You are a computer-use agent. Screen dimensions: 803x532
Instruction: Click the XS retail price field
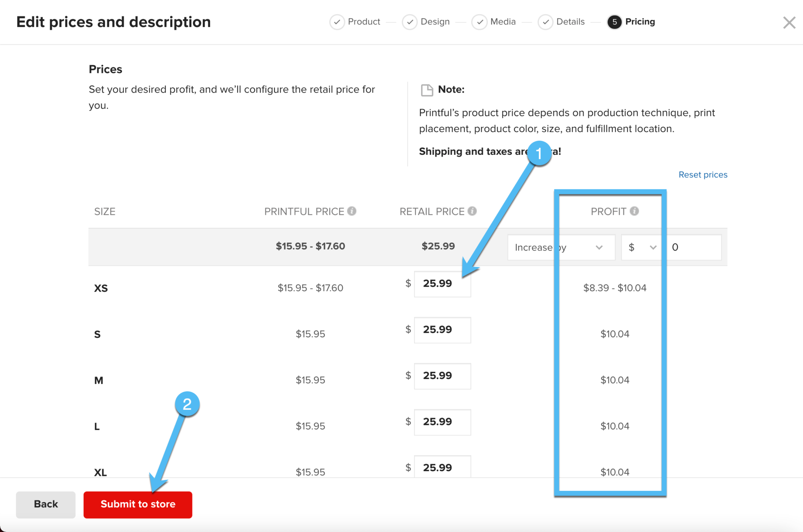pos(442,284)
